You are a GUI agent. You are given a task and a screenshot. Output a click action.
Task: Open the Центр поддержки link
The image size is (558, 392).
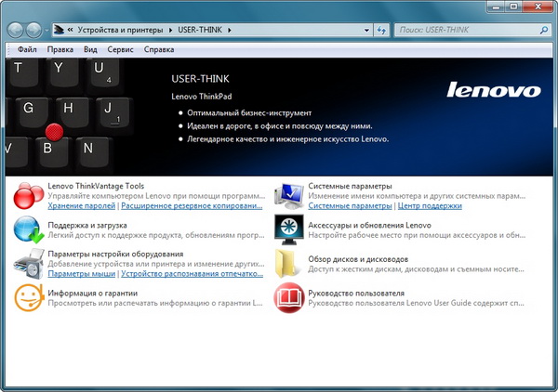click(429, 206)
